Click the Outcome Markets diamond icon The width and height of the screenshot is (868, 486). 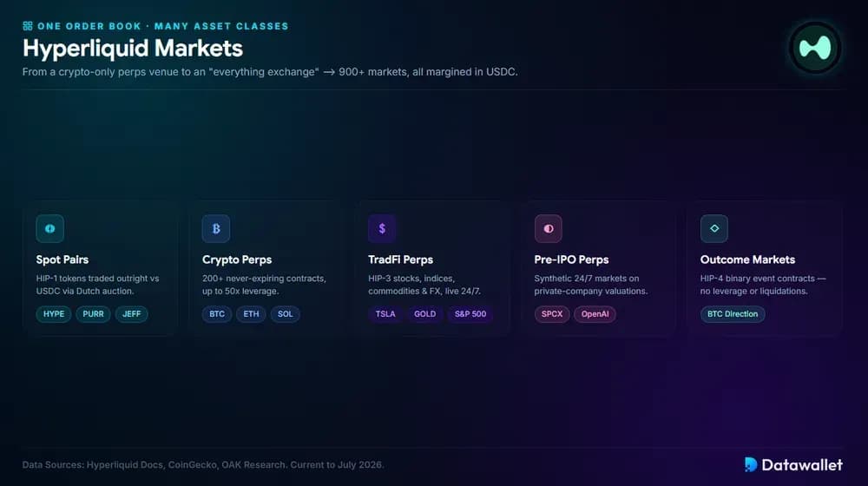714,228
